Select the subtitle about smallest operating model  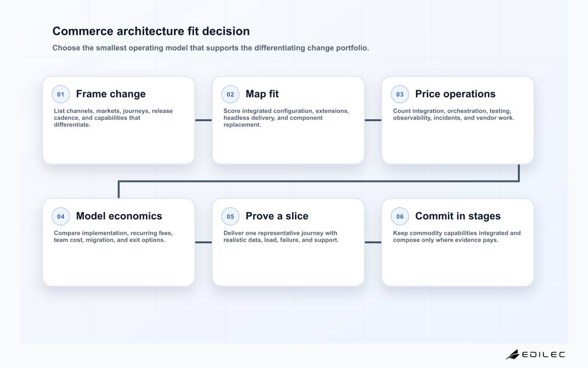tap(211, 48)
